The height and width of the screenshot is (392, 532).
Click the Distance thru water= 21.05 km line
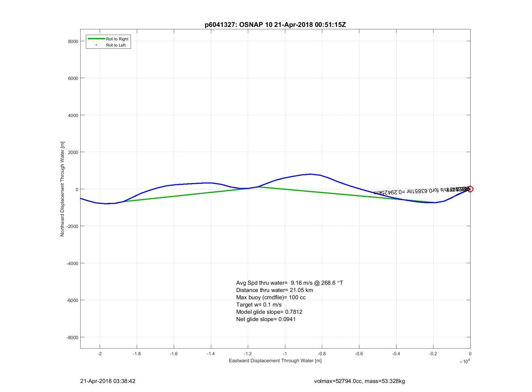(x=274, y=290)
